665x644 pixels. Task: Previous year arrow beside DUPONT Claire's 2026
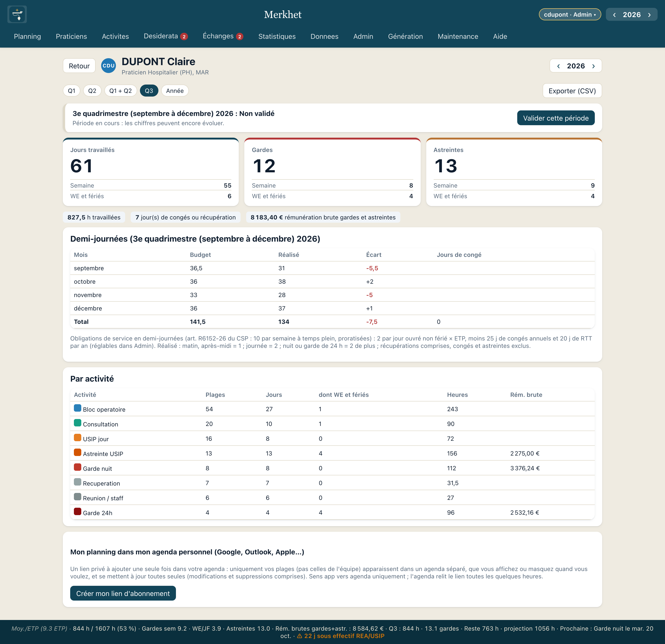pyautogui.click(x=559, y=66)
